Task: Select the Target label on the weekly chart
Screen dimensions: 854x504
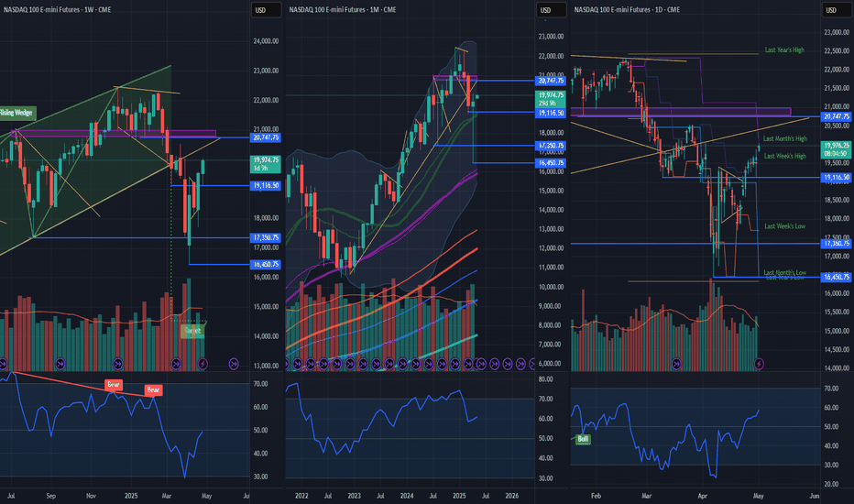Action: (x=192, y=331)
